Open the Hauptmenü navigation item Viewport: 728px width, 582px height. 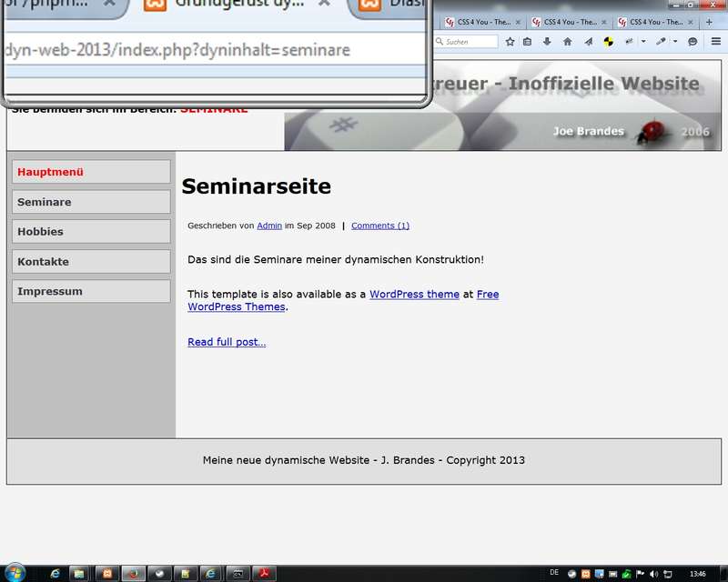(x=92, y=172)
